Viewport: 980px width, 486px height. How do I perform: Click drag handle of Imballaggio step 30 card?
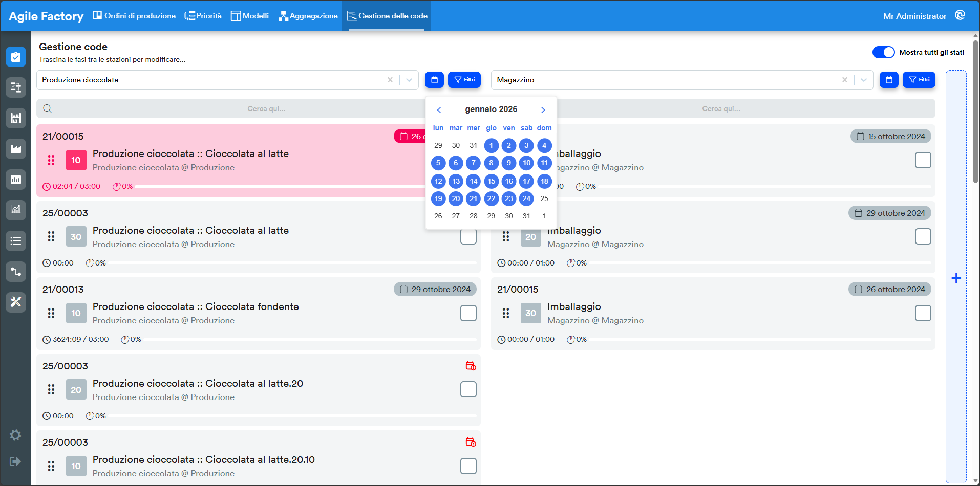(506, 313)
